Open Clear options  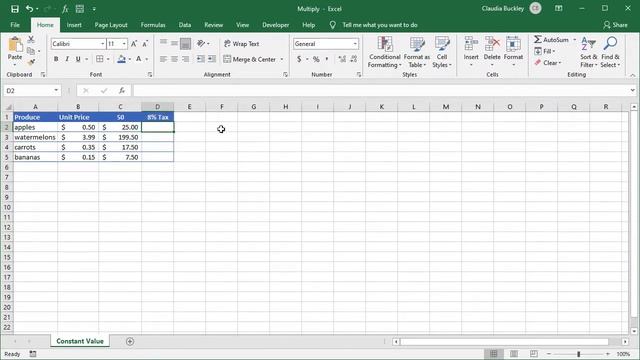click(x=547, y=62)
